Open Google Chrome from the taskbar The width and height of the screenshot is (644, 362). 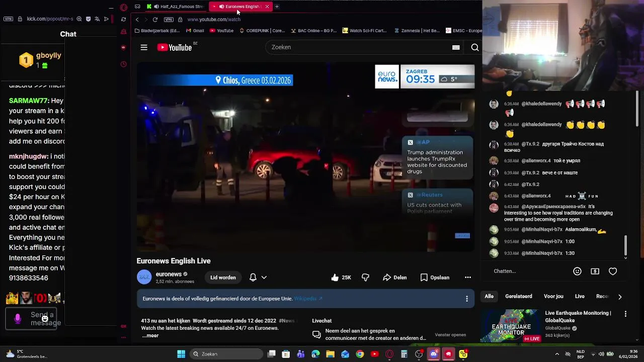(x=360, y=354)
